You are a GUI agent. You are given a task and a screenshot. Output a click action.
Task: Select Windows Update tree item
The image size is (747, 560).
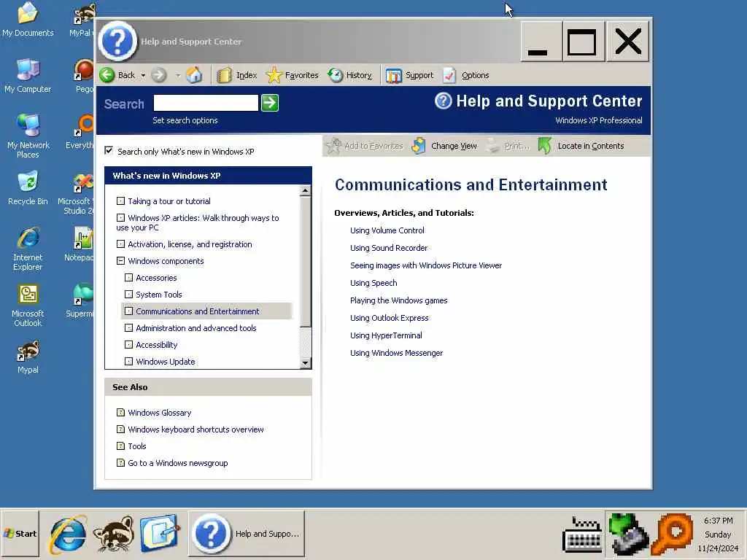166,362
